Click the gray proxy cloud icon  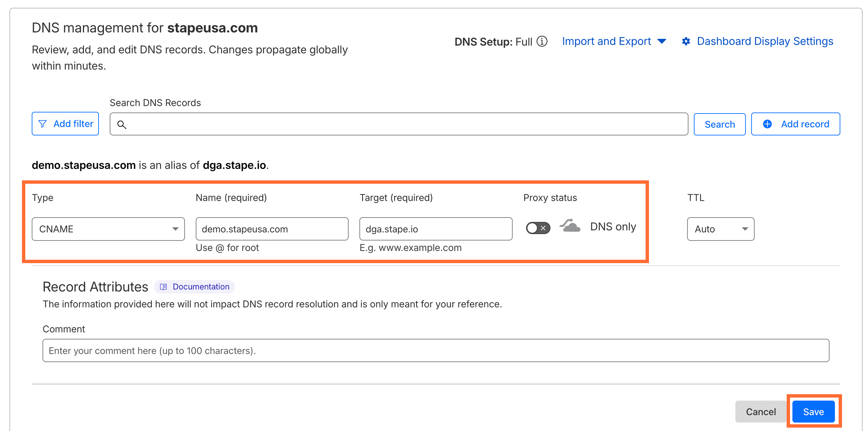click(x=570, y=226)
